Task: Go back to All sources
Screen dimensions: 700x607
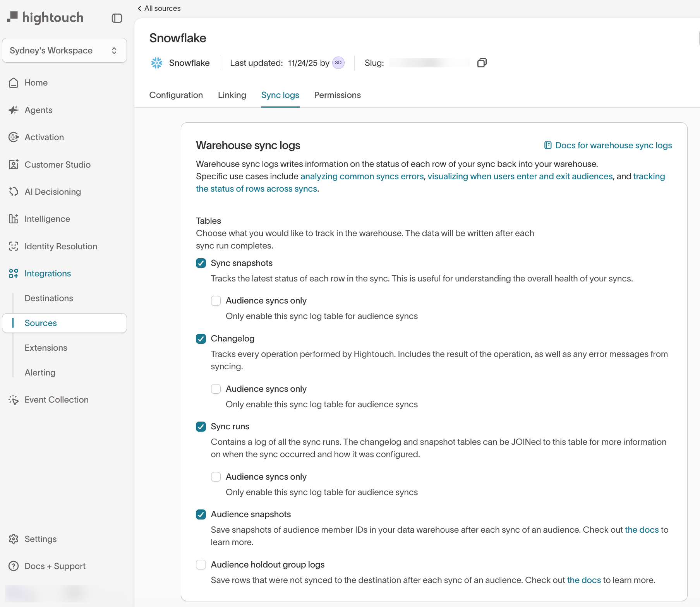Action: point(159,9)
